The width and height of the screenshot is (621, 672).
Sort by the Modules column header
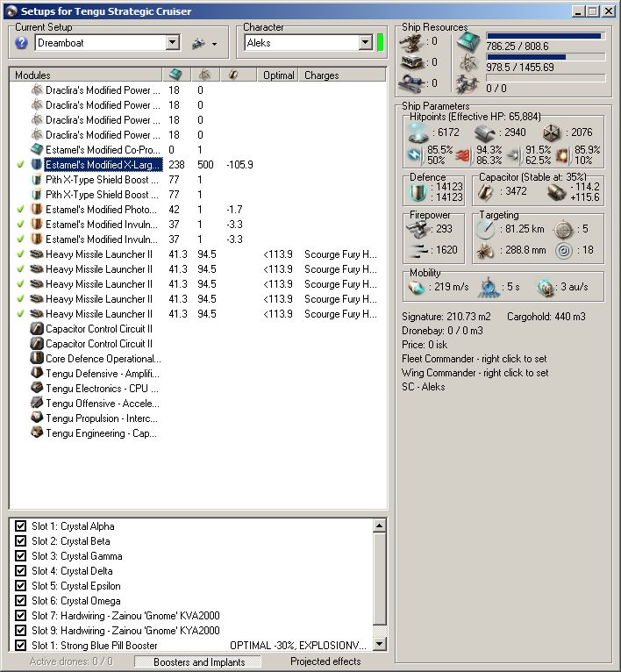pos(86,75)
